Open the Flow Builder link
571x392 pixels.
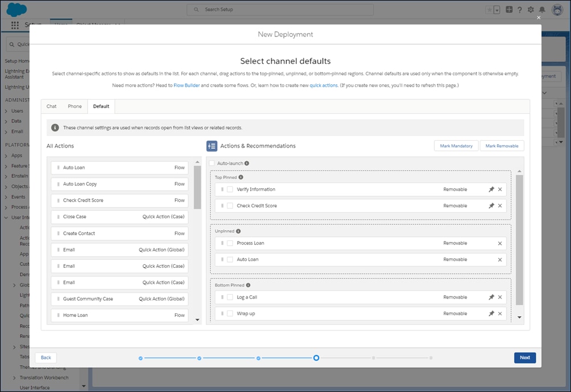pos(186,85)
